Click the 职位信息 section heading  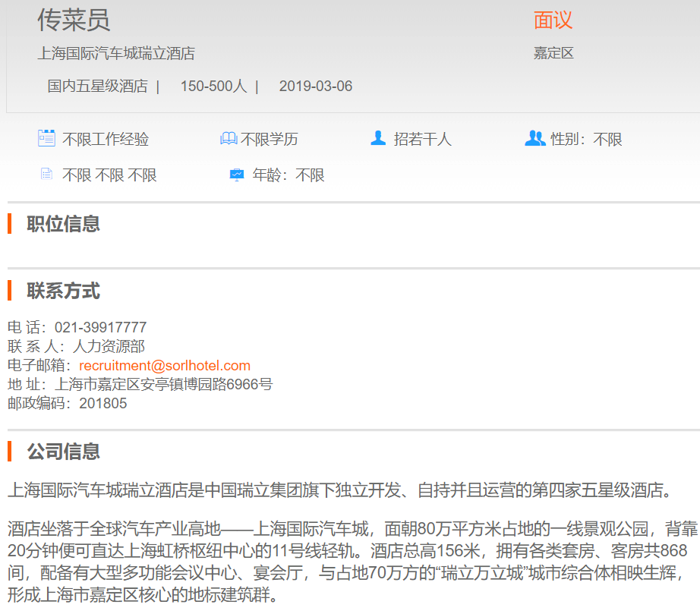pyautogui.click(x=64, y=224)
